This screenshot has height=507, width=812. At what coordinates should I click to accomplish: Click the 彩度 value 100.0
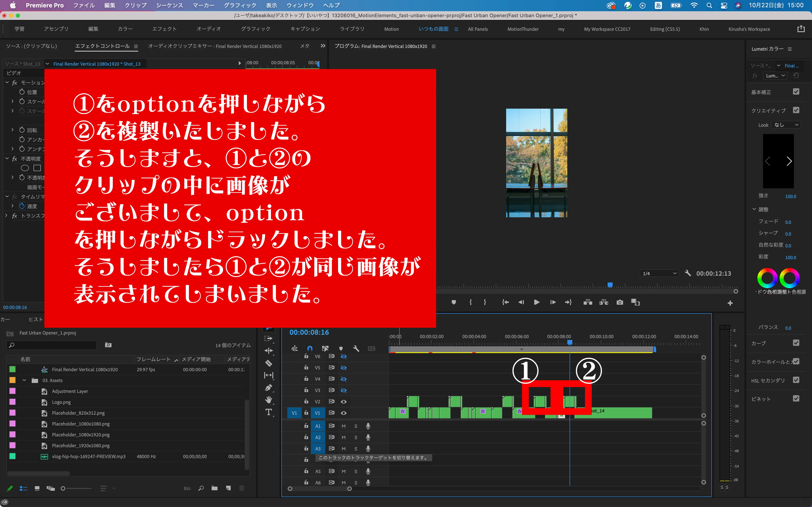pyautogui.click(x=790, y=258)
